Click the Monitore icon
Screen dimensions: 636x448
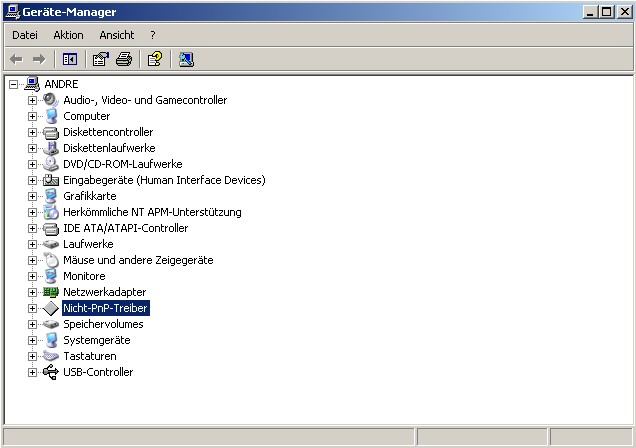(x=51, y=276)
